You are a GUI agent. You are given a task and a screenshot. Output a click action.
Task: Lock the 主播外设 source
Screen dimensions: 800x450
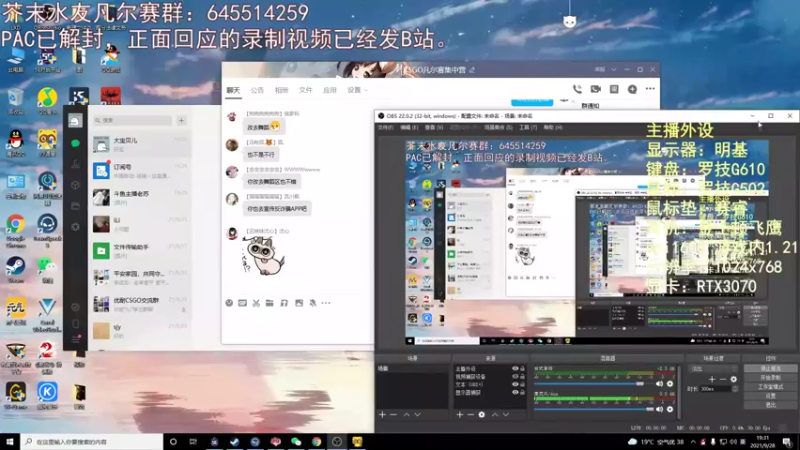(522, 368)
